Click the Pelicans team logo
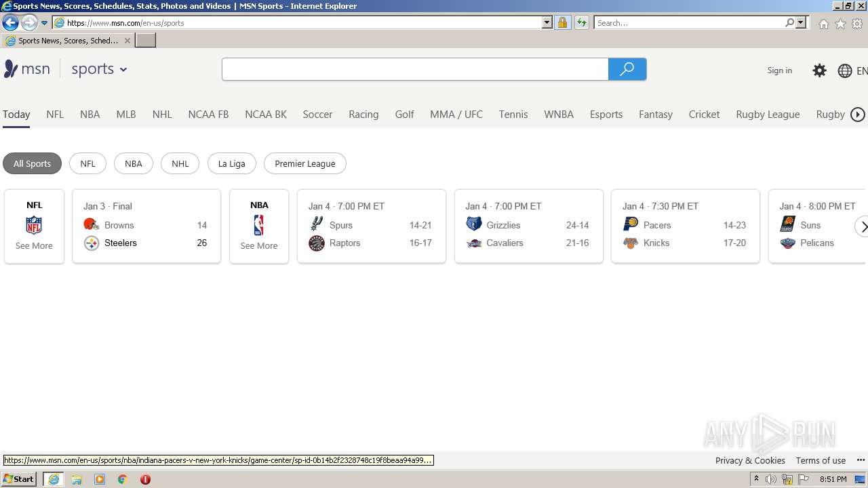This screenshot has height=488, width=868. pyautogui.click(x=787, y=243)
